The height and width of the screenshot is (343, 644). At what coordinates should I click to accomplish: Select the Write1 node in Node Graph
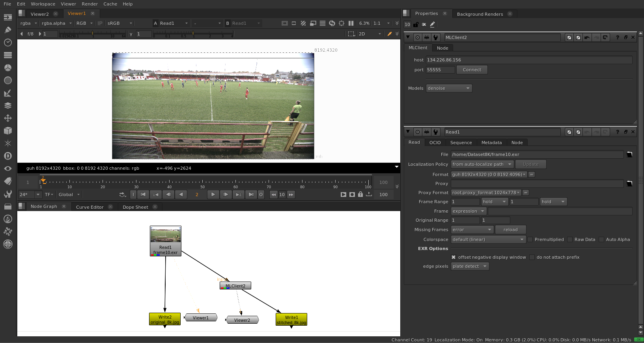coord(291,320)
